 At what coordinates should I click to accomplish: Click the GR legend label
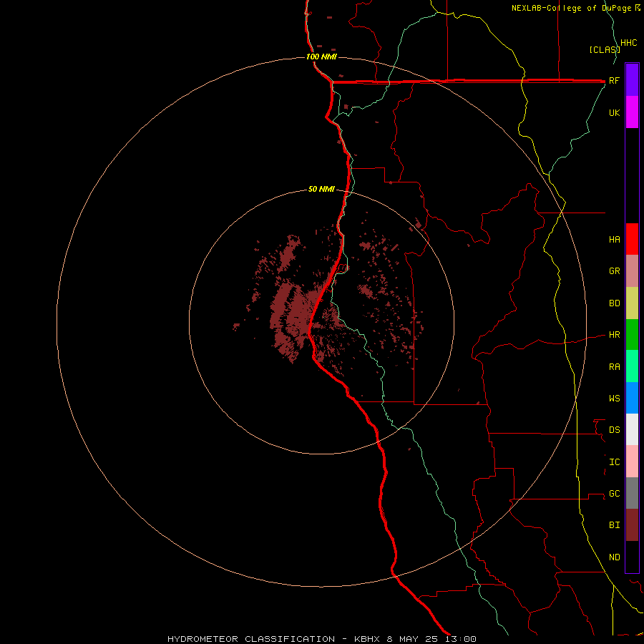pos(615,271)
